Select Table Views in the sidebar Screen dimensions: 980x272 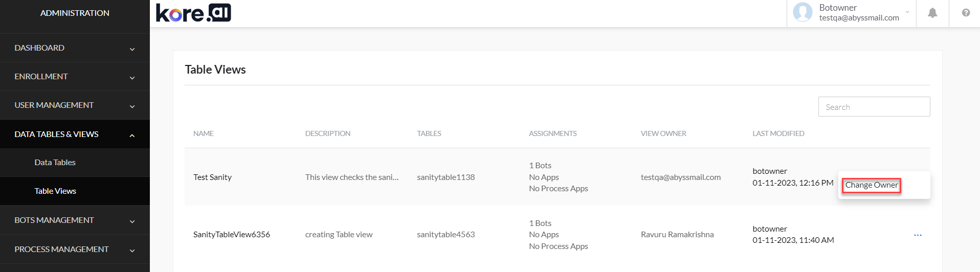55,191
